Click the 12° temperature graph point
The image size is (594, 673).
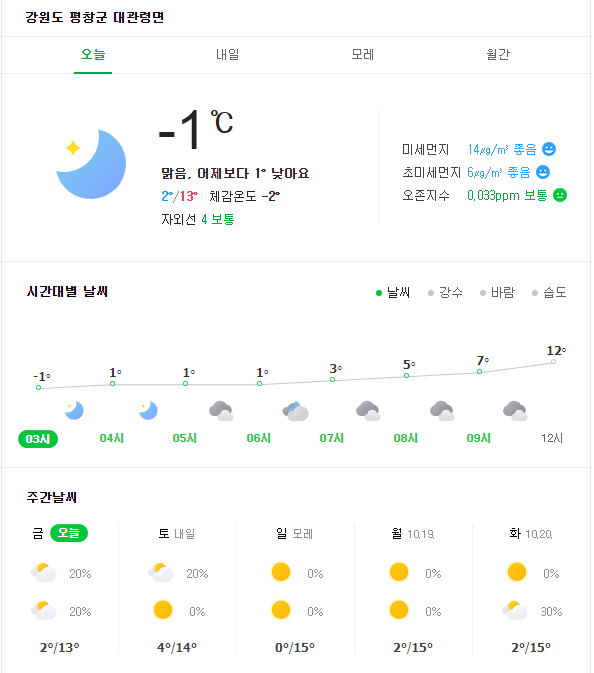[x=554, y=361]
